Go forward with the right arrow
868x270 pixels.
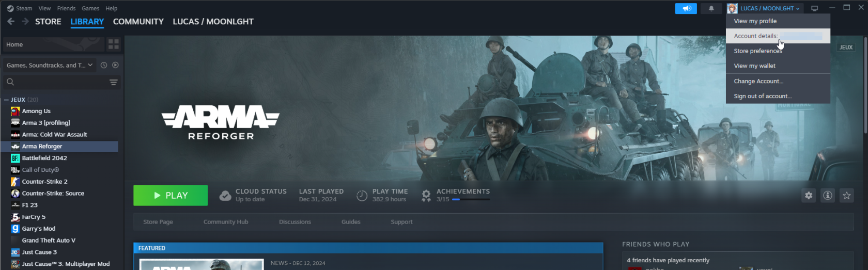pyautogui.click(x=25, y=21)
